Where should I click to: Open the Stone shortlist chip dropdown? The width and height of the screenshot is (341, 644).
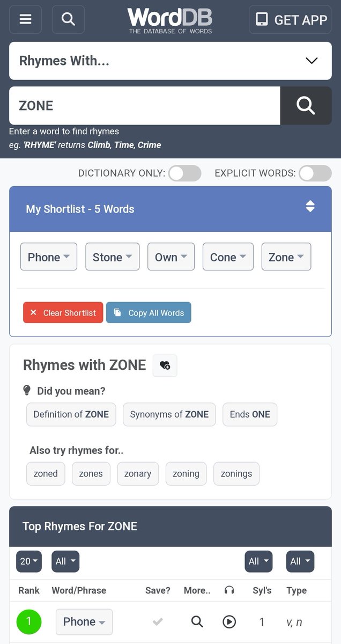113,257
